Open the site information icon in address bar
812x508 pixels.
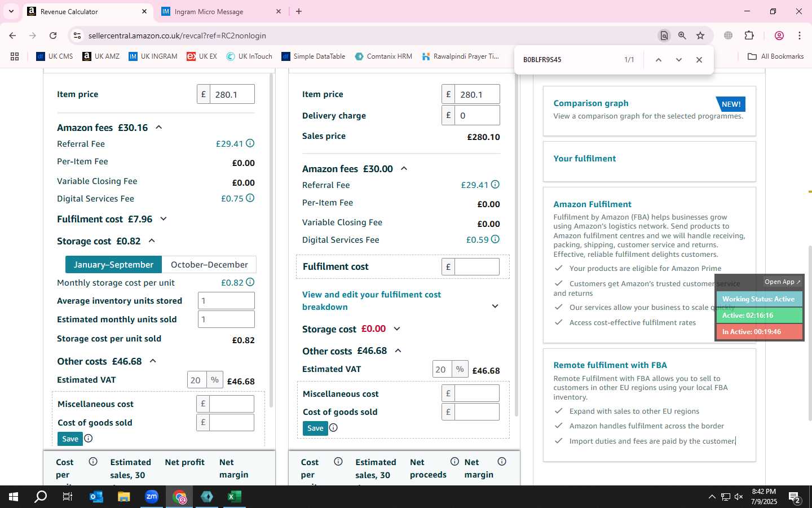pos(77,36)
